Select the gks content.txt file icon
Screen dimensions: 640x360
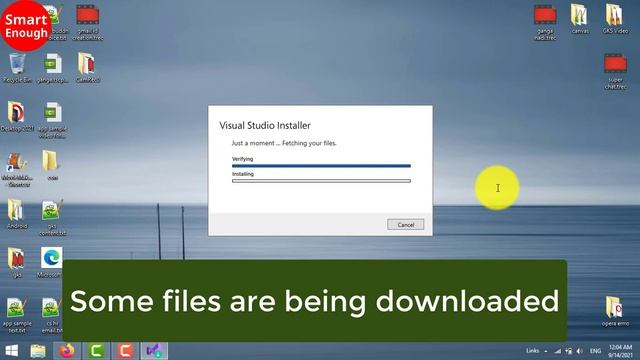coord(52,218)
